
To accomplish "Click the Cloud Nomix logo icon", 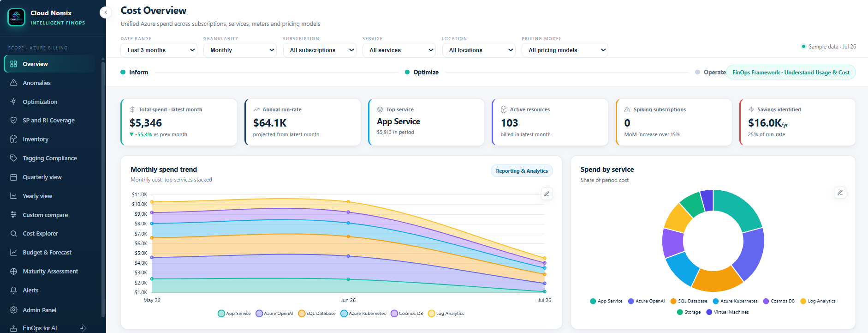I will tap(17, 18).
